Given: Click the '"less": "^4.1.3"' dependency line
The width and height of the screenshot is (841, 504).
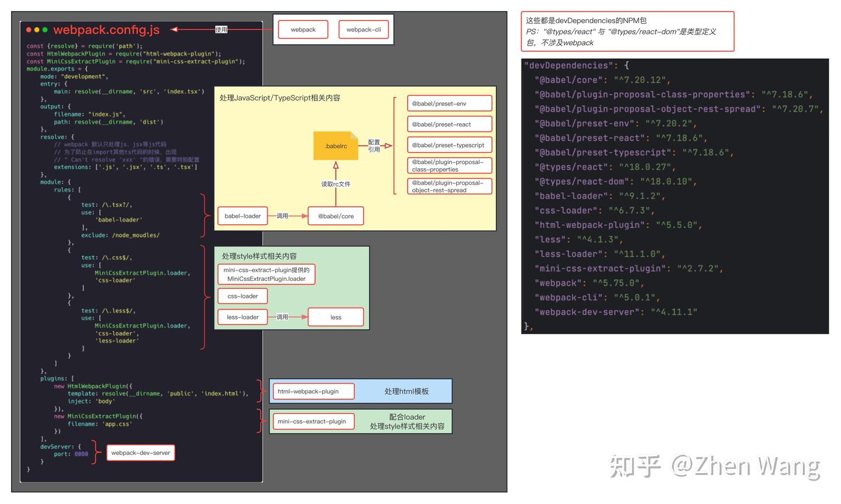Looking at the screenshot, I should click(x=579, y=239).
